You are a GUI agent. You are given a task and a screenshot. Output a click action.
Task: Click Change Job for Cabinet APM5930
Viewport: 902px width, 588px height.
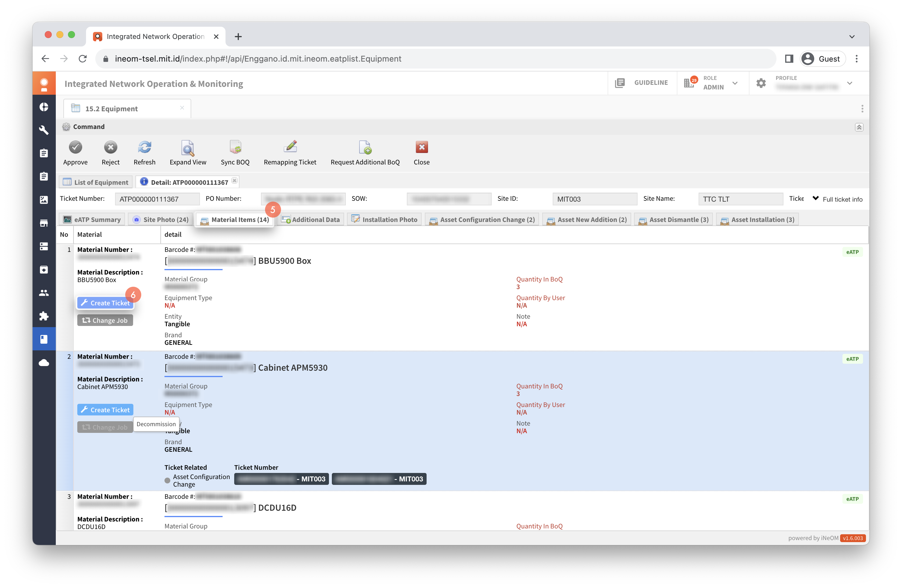tap(105, 427)
